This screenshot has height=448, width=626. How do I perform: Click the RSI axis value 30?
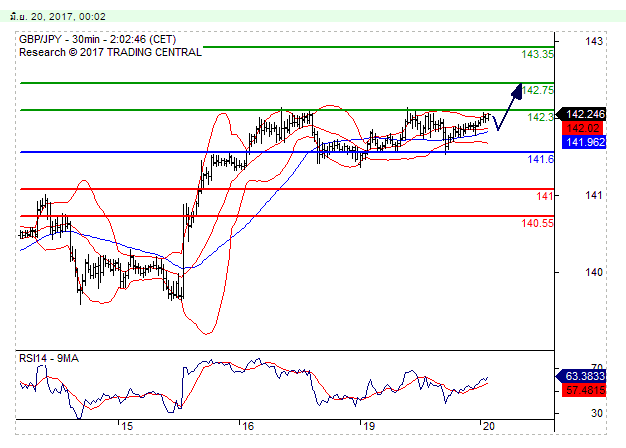(597, 413)
